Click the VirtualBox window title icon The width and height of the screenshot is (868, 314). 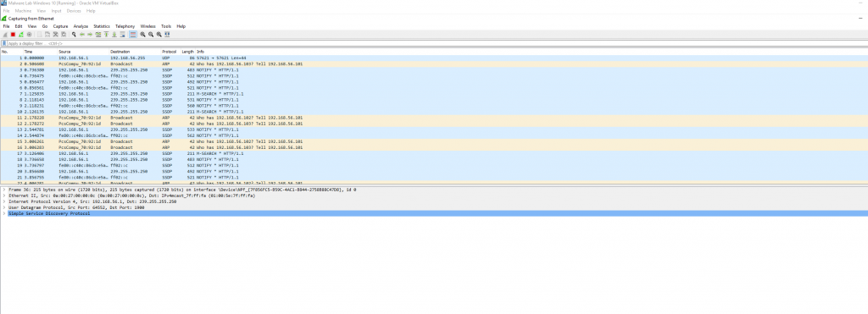[4, 3]
